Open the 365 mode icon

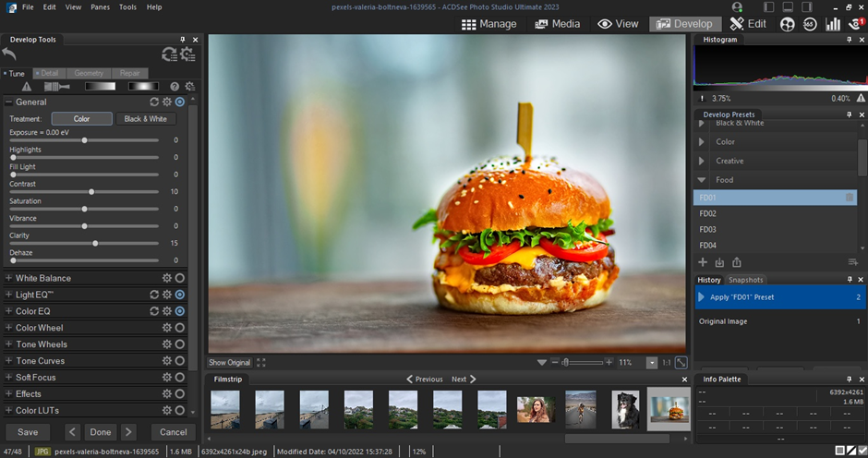[810, 24]
